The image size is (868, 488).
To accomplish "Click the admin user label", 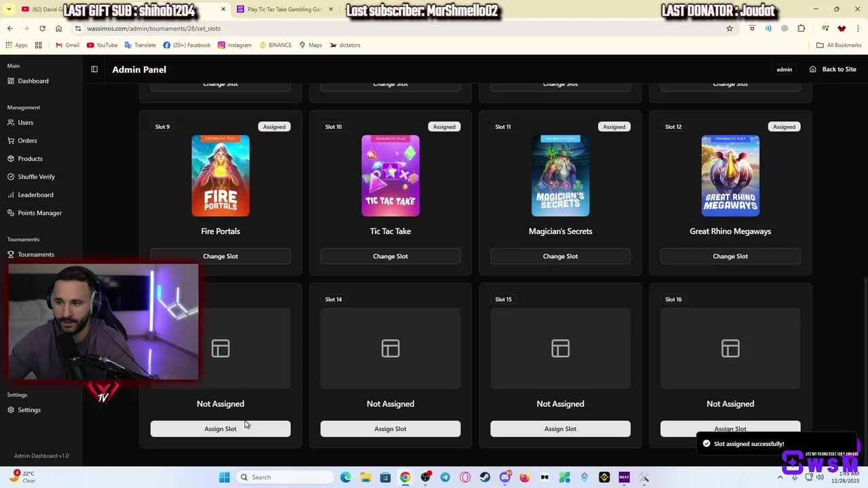I will click(784, 70).
